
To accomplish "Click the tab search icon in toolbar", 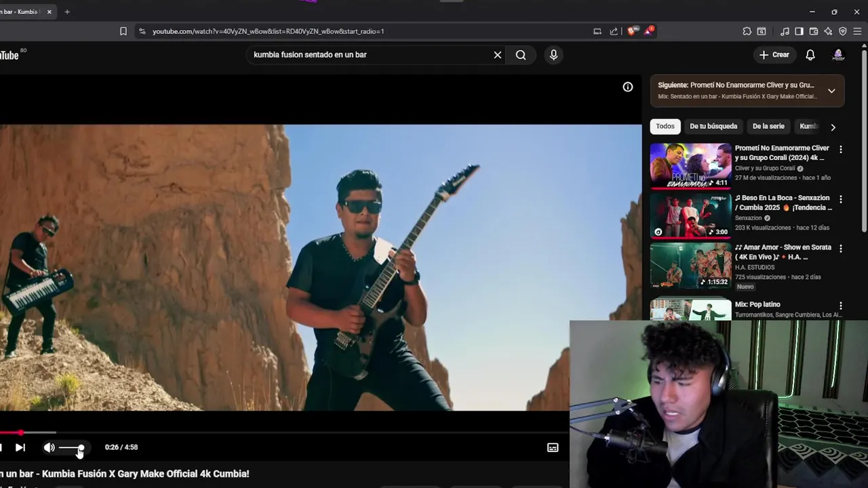I will [x=762, y=31].
